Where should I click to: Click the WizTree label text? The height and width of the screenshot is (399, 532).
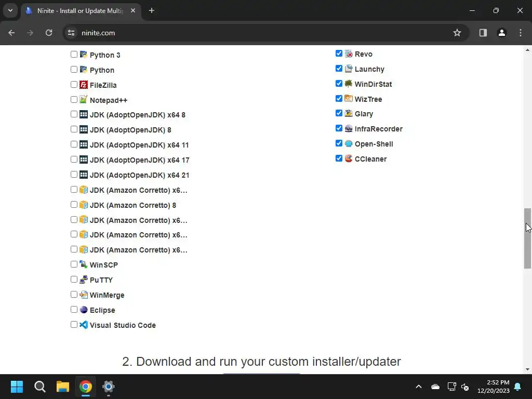point(368,99)
